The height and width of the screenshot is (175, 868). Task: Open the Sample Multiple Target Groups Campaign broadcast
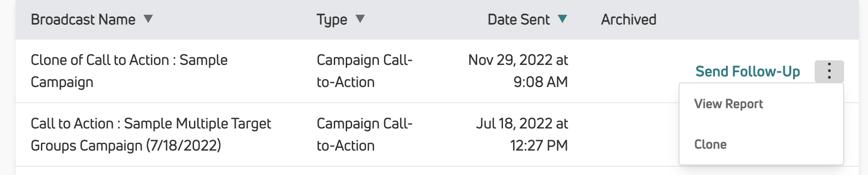pos(151,134)
